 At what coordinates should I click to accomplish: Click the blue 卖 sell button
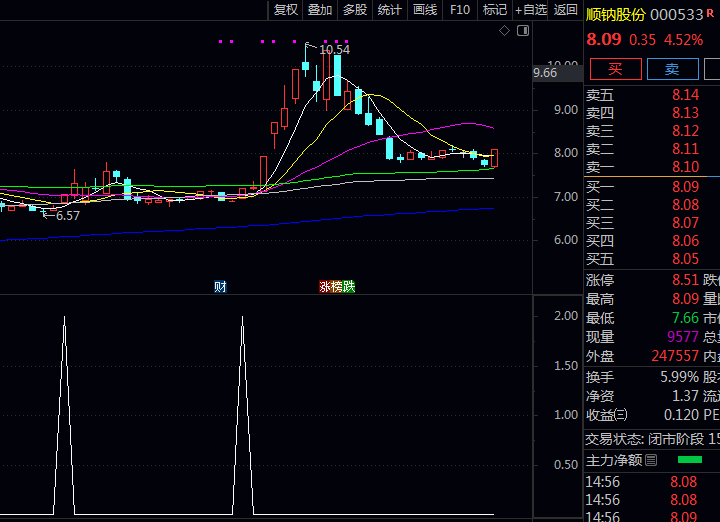coord(672,69)
